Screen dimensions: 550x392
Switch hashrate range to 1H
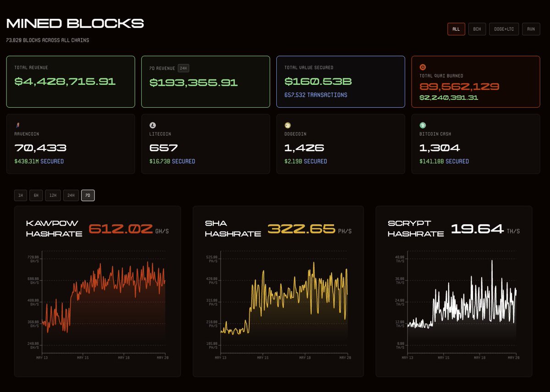pyautogui.click(x=20, y=195)
